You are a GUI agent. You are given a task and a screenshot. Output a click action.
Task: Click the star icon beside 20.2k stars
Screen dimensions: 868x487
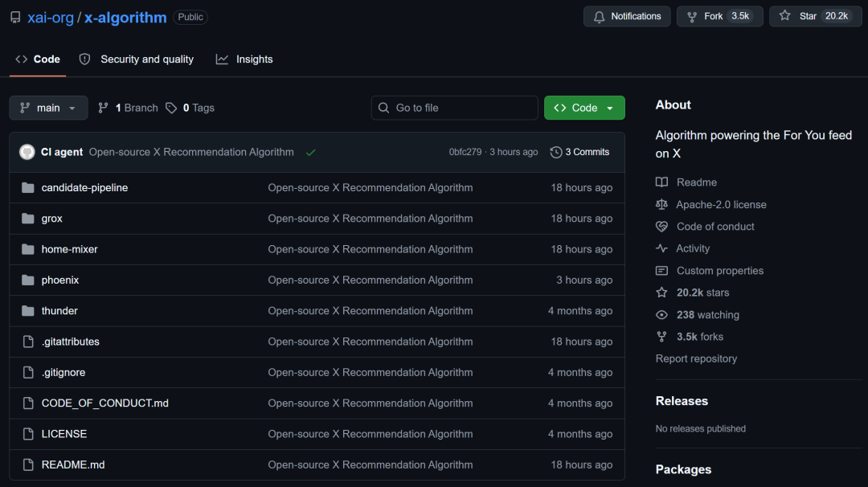tap(661, 293)
